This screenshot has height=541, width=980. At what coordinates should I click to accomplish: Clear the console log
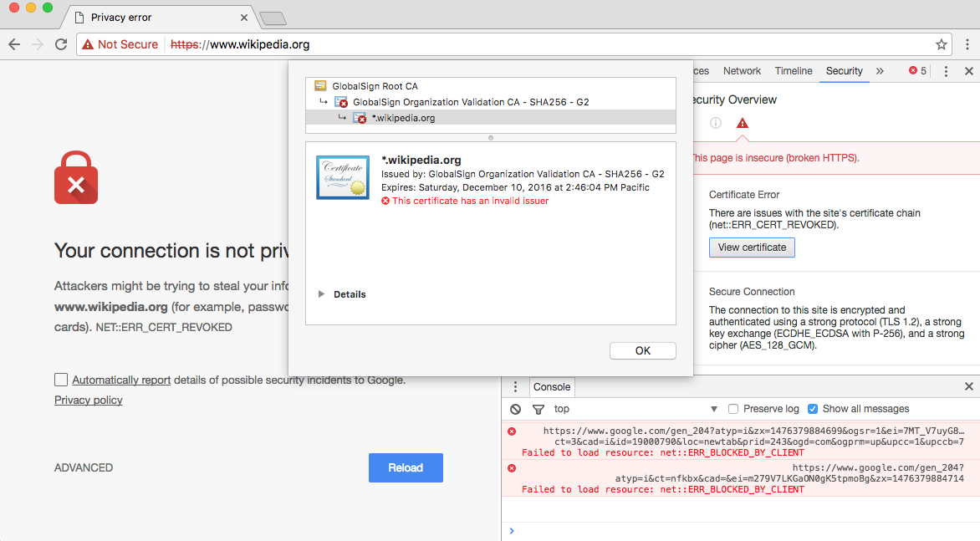point(515,409)
